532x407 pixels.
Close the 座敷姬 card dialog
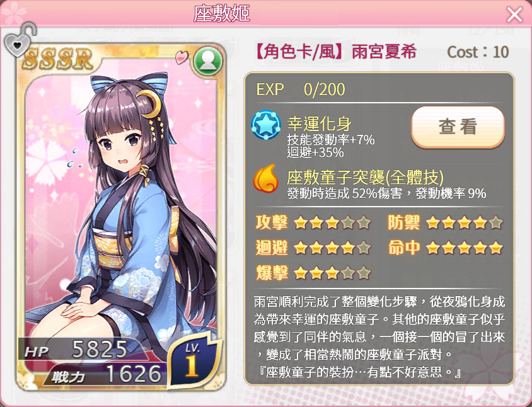click(514, 14)
